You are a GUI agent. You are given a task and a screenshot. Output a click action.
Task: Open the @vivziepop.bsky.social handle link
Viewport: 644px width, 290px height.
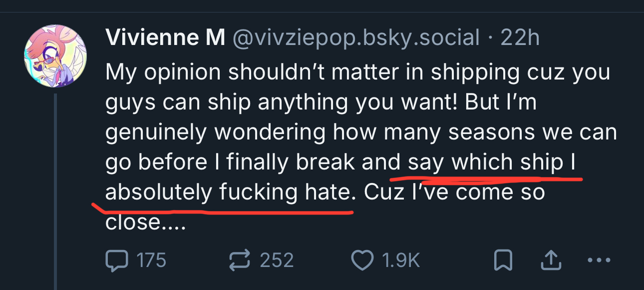click(x=355, y=38)
